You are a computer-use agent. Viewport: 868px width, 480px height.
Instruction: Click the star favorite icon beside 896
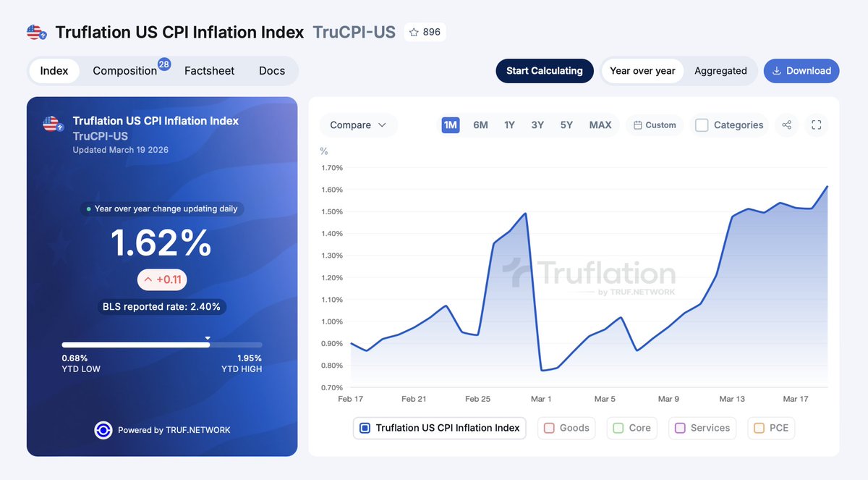414,32
